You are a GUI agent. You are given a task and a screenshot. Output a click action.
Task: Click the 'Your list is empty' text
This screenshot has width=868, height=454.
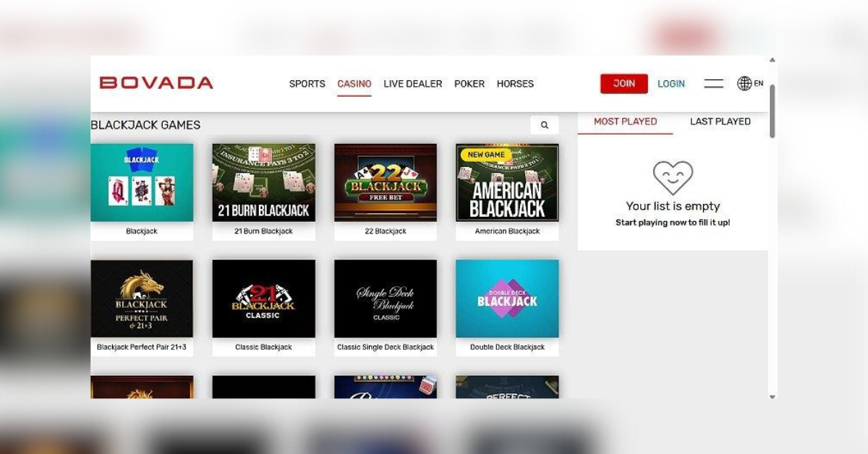673,206
